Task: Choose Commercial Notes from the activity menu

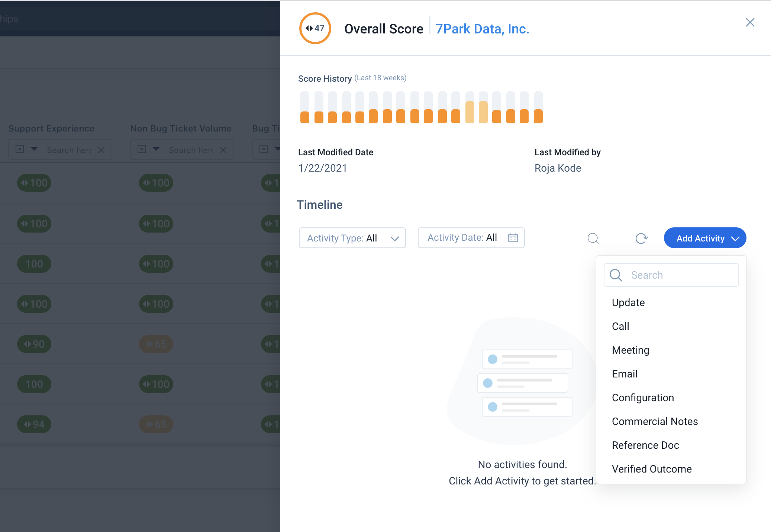Action: (x=671, y=421)
